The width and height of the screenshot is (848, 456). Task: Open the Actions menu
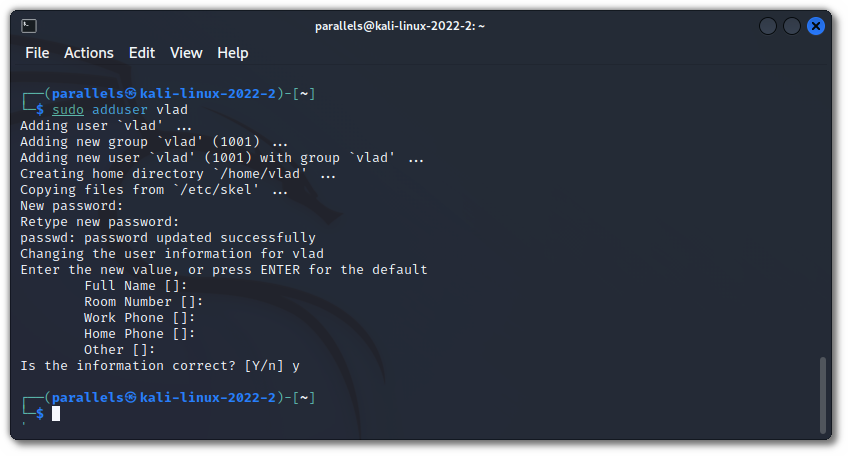[x=89, y=53]
